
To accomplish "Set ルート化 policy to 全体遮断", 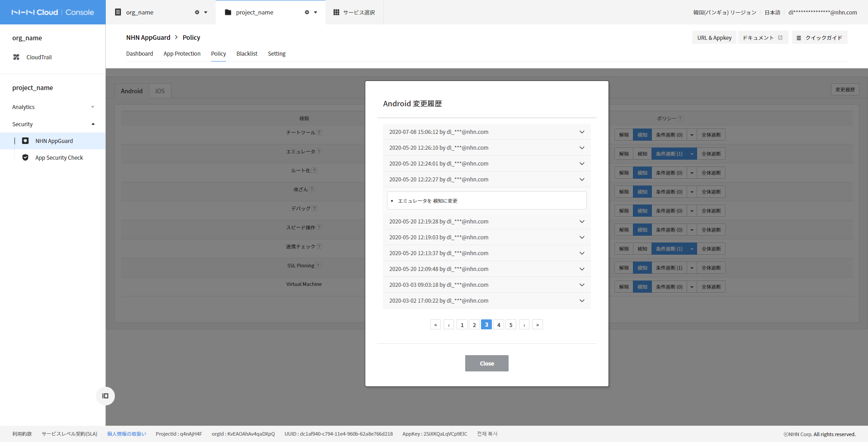I will tap(711, 173).
